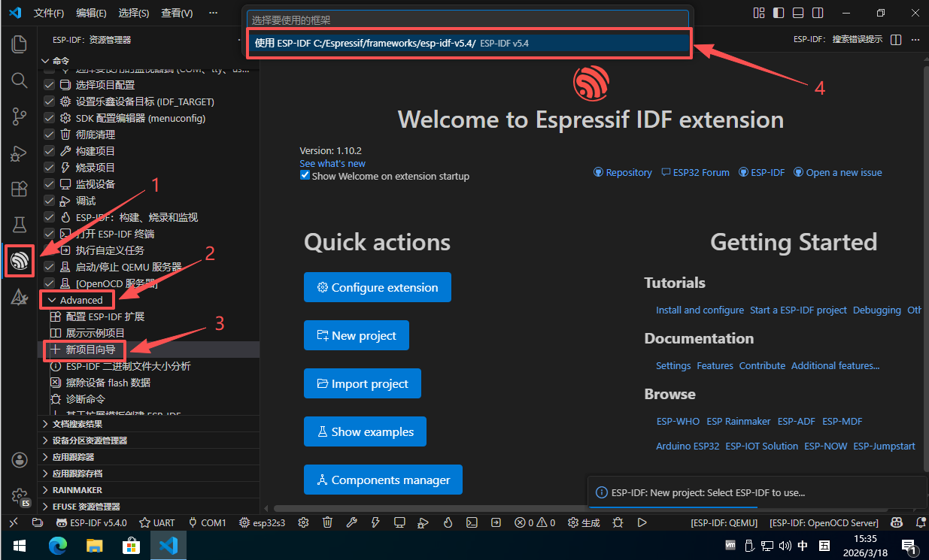The image size is (929, 560).
Task: Toggle checkbox for 彻底清理
Action: point(50,135)
